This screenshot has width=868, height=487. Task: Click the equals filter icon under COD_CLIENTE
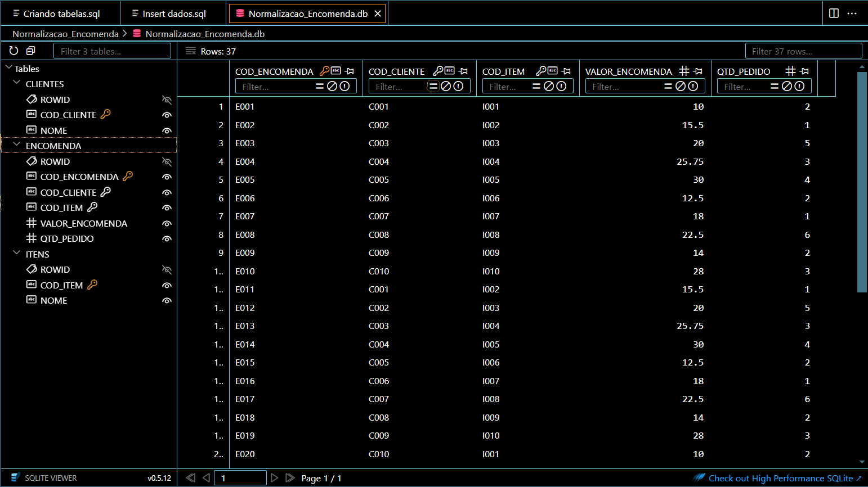tap(433, 86)
